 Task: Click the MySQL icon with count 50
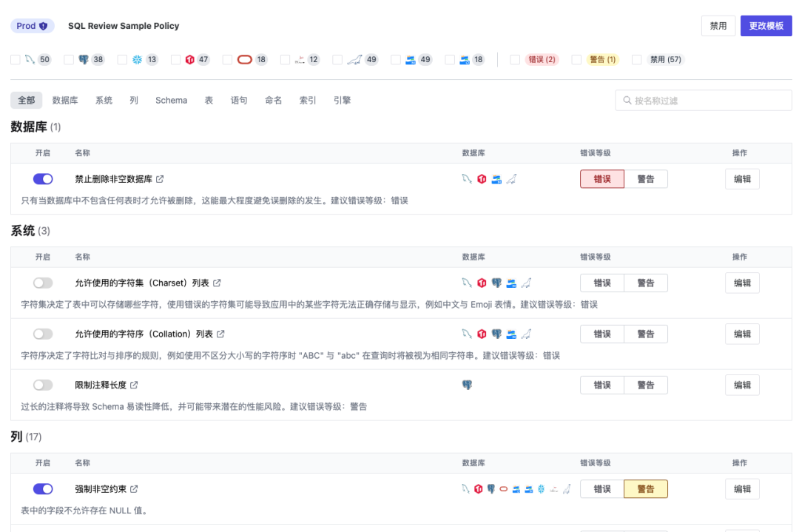pos(30,60)
